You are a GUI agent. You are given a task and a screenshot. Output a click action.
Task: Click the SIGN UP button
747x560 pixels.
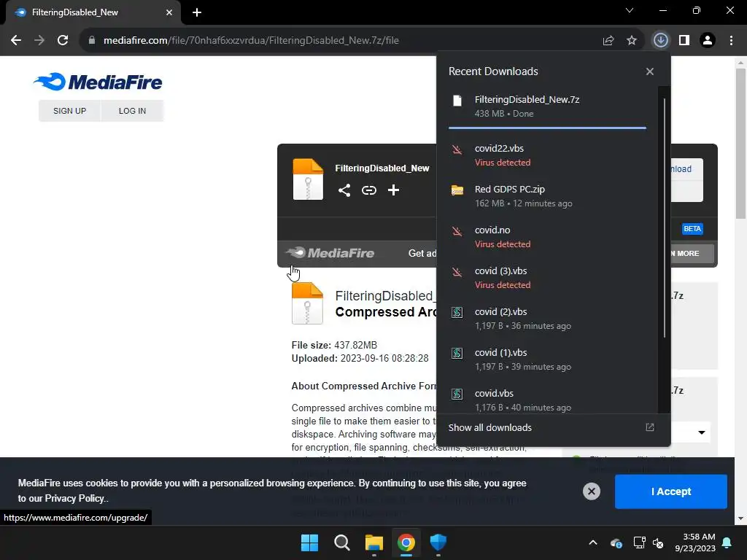click(69, 111)
